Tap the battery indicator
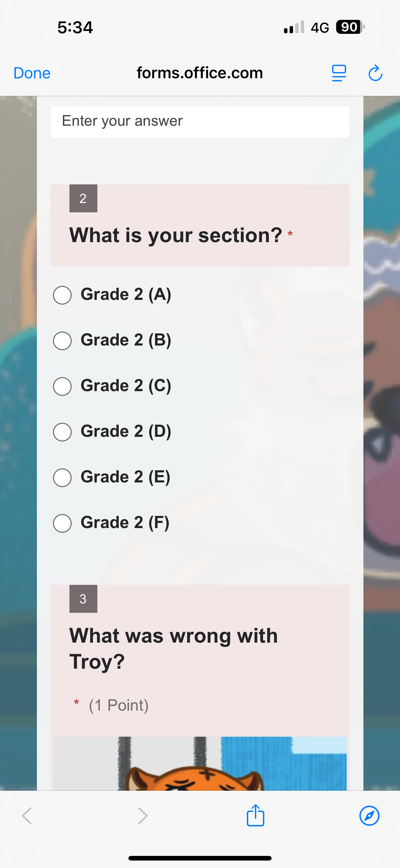The image size is (400, 868). click(350, 27)
